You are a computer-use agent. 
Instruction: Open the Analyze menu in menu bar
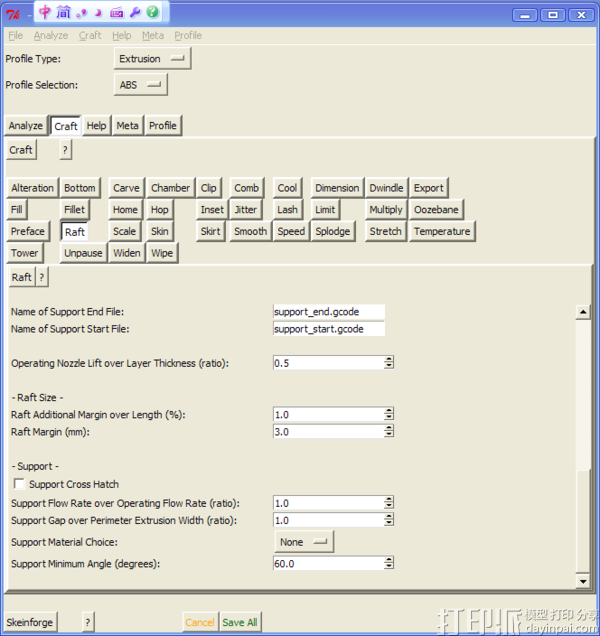pyautogui.click(x=51, y=35)
